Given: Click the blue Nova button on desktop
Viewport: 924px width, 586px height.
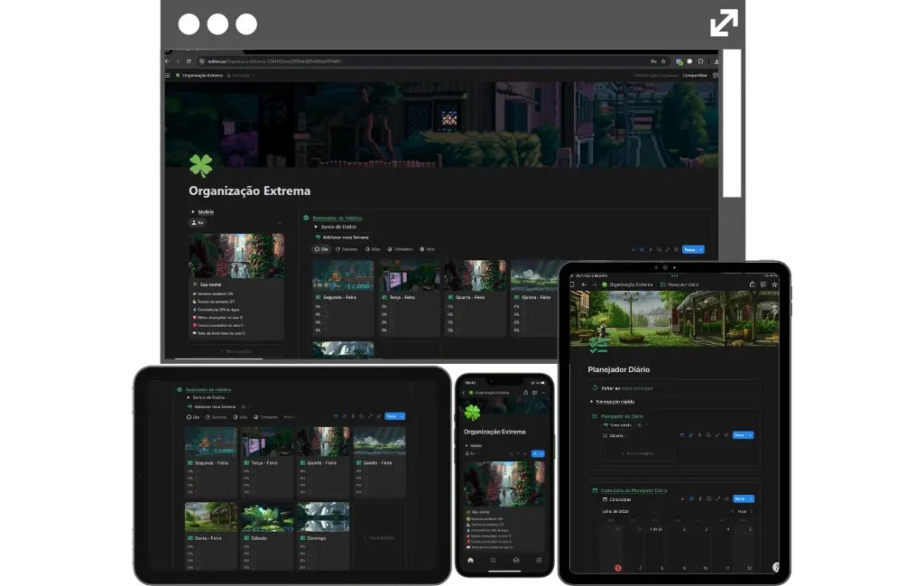Looking at the screenshot, I should point(689,250).
